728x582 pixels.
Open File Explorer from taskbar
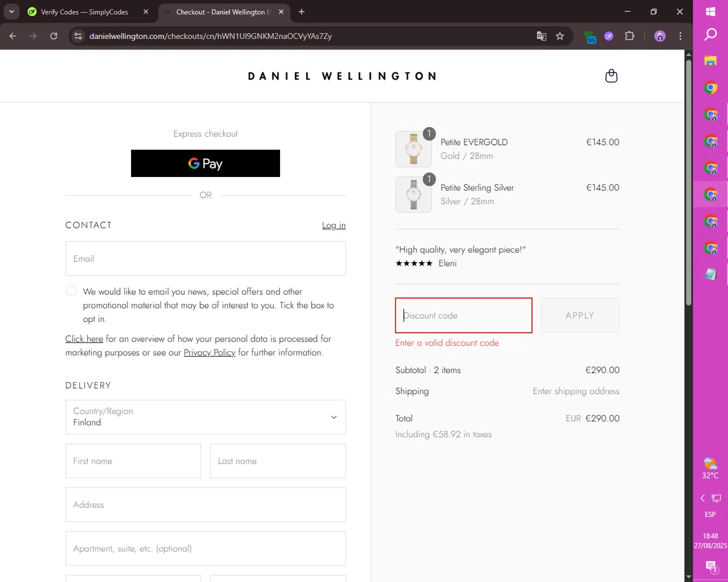[x=711, y=61]
